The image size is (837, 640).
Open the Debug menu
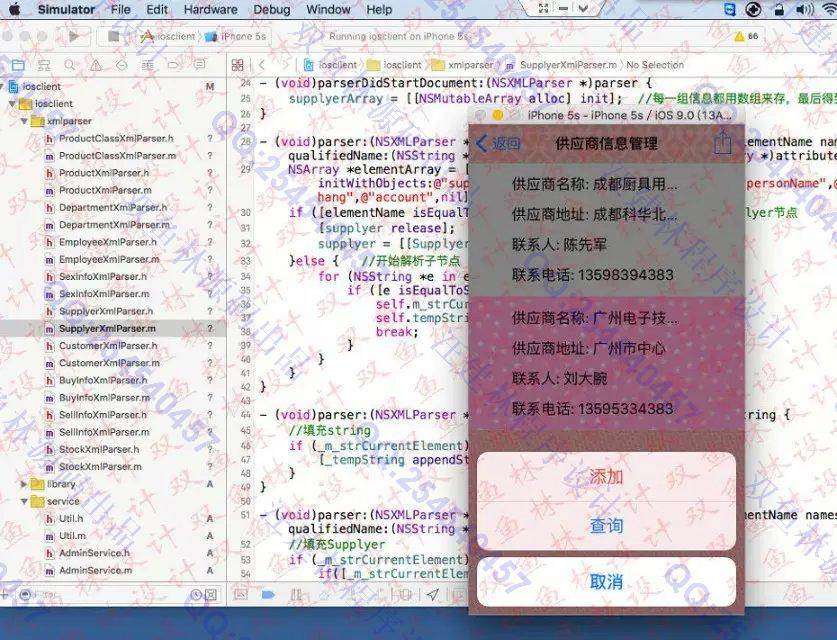tap(272, 10)
